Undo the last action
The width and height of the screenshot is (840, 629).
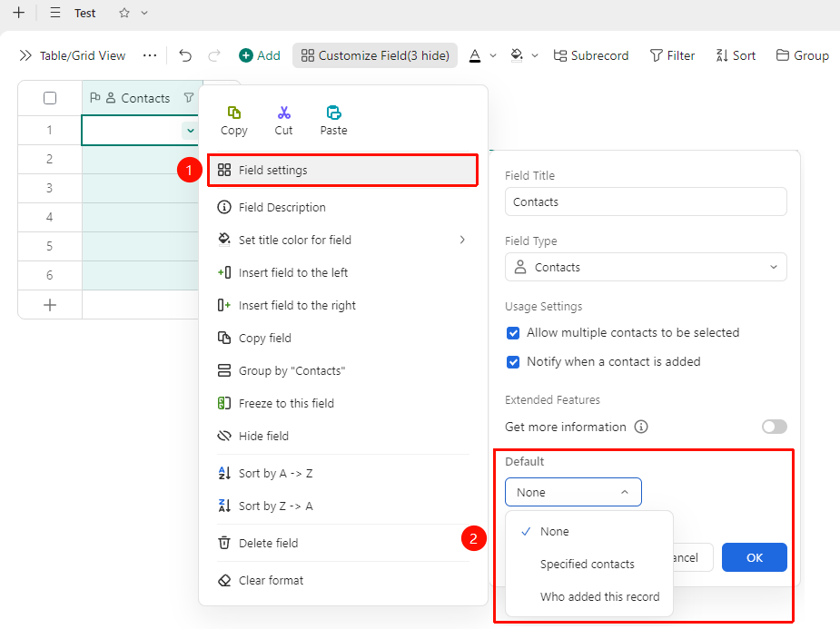(x=185, y=55)
